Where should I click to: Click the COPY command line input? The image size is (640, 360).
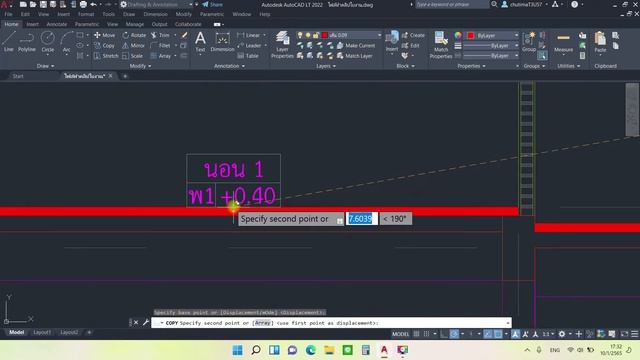click(x=331, y=323)
